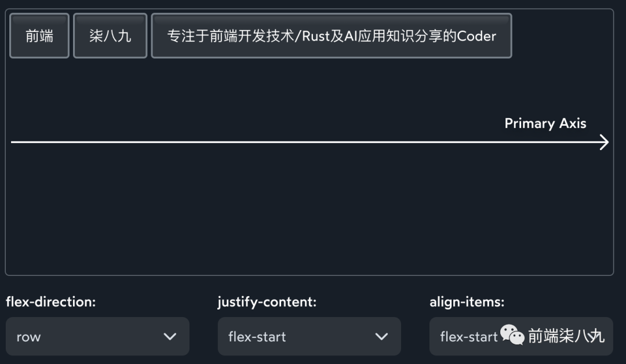Click the 前端 flex item
626x364 pixels.
39,36
